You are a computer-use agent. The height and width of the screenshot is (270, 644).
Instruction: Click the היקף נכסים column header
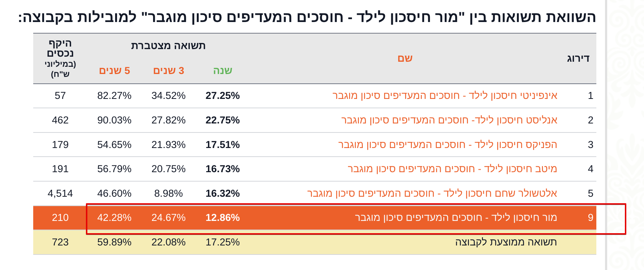click(60, 48)
